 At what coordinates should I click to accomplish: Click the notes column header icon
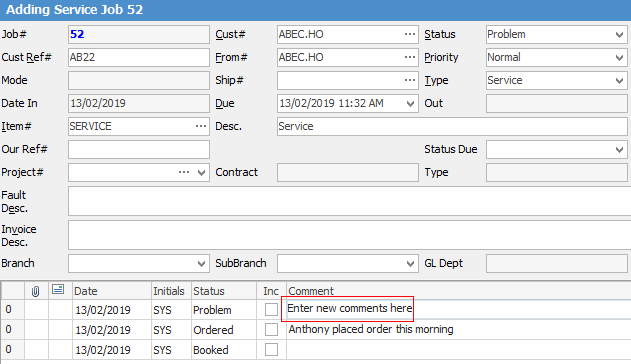pyautogui.click(x=58, y=290)
